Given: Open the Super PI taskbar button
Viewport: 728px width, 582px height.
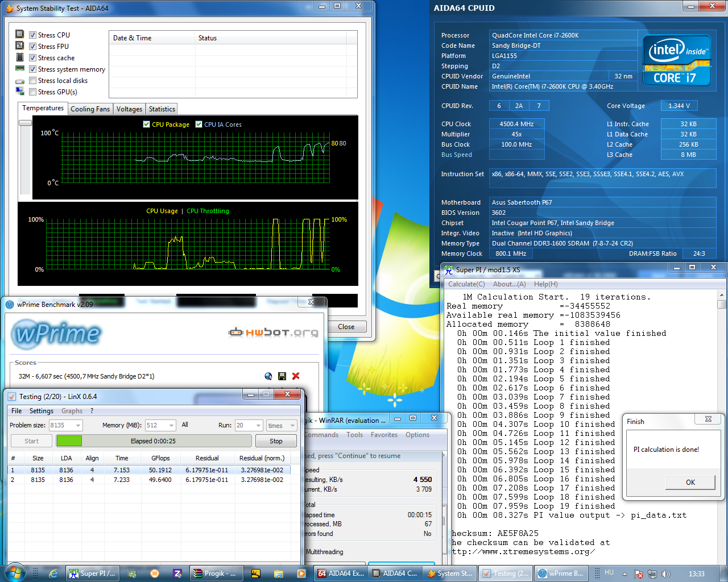Looking at the screenshot, I should click(x=93, y=573).
